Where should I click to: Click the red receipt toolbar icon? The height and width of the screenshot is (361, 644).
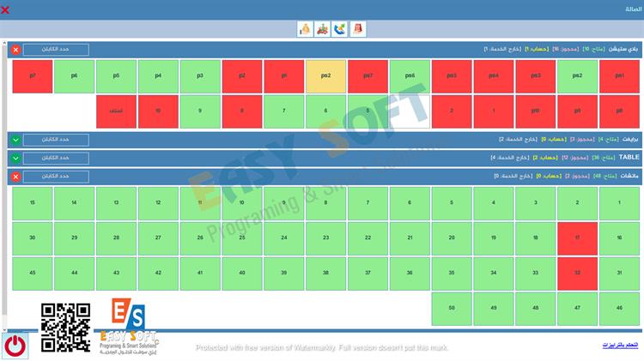pyautogui.click(x=358, y=29)
